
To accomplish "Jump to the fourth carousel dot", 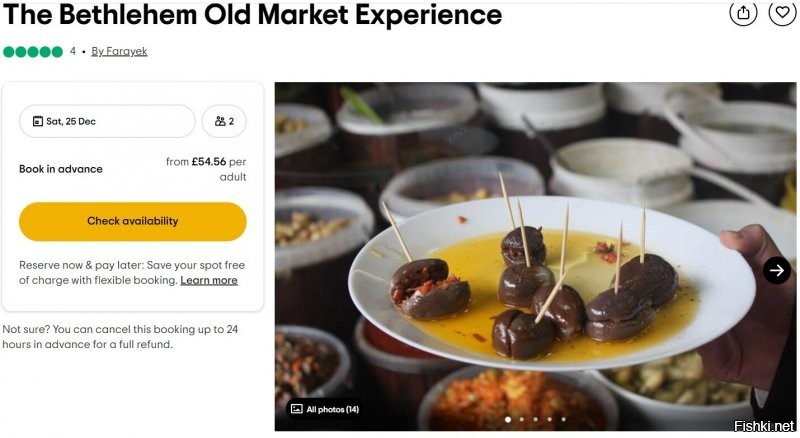I will point(549,420).
